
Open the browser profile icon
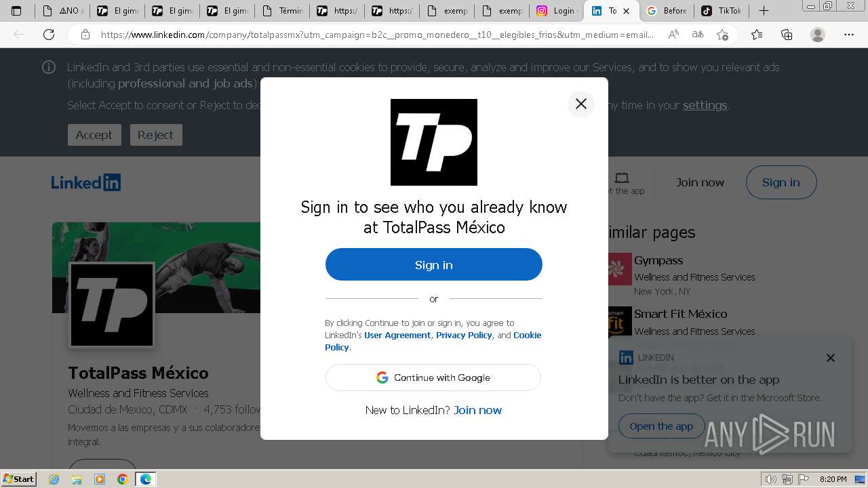(818, 35)
